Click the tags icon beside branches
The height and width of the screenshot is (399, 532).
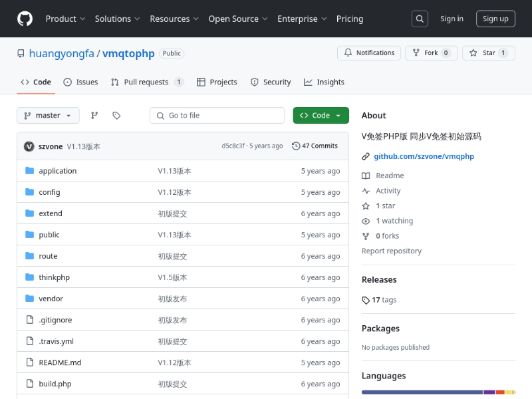(116, 116)
